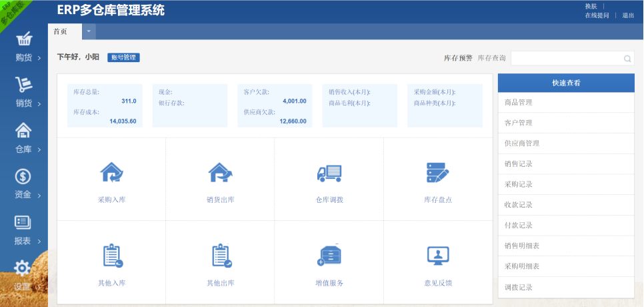This screenshot has height=307, width=644.
Task: Select 采购记录 in quick view list
Action: click(566, 184)
